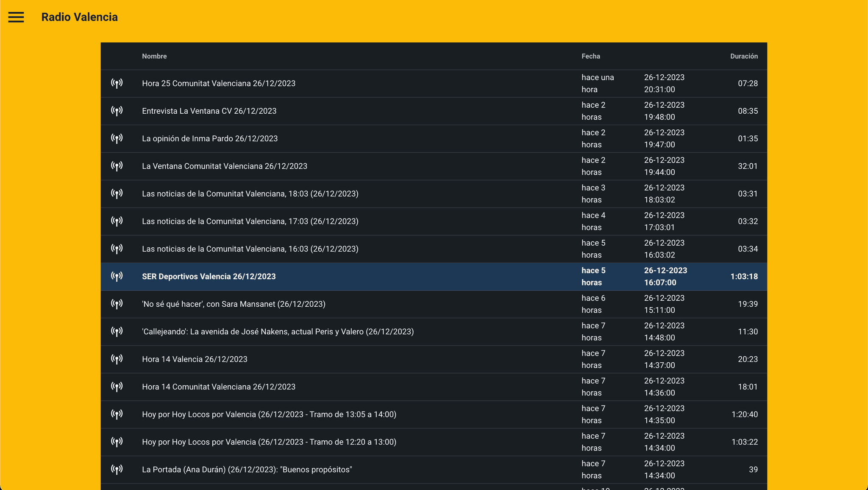
Task: Click broadcast icon for Hora 25 Comunitat Valenciana
Action: coord(117,84)
